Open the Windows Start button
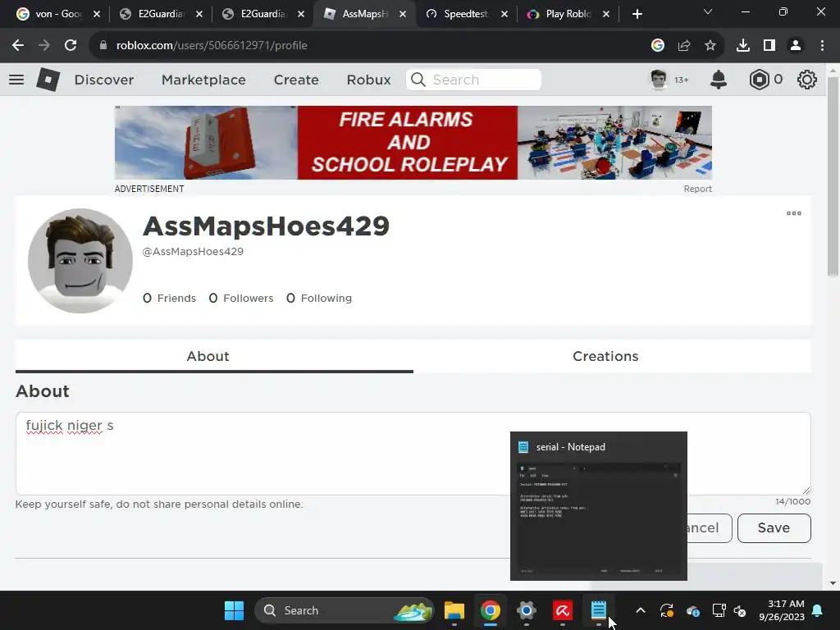The width and height of the screenshot is (840, 630). 234,610
